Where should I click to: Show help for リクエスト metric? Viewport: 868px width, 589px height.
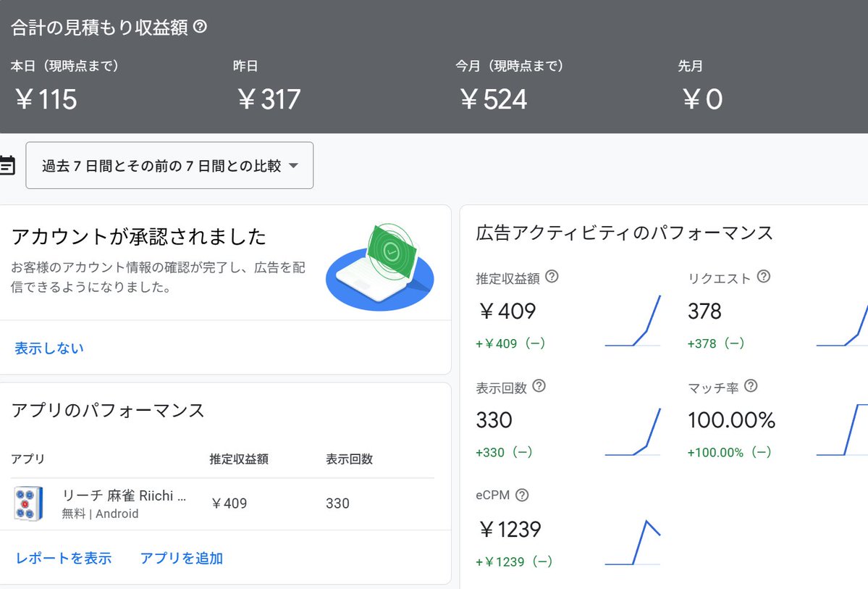coord(764,276)
